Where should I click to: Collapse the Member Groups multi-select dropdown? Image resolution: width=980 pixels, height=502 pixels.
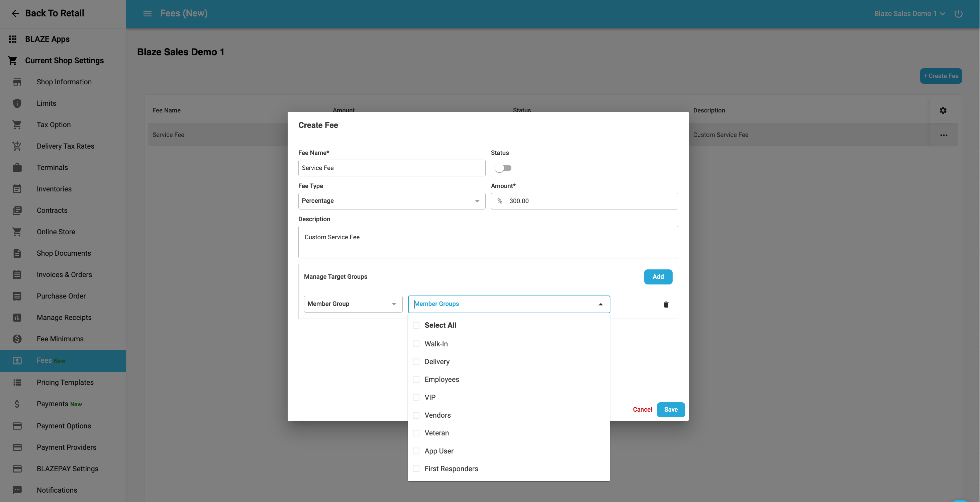[x=601, y=304]
